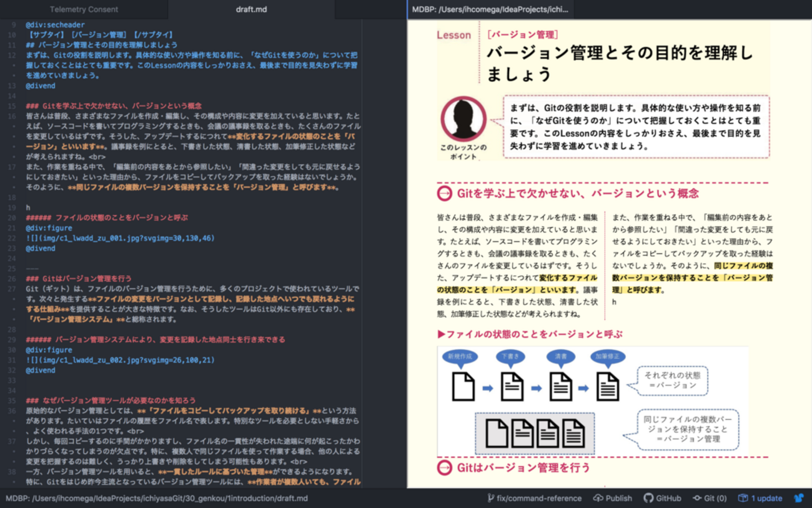This screenshot has height=508, width=812.
Task: Click the img/c1_lwadd_zu_001.jpg image line
Action: click(x=120, y=238)
